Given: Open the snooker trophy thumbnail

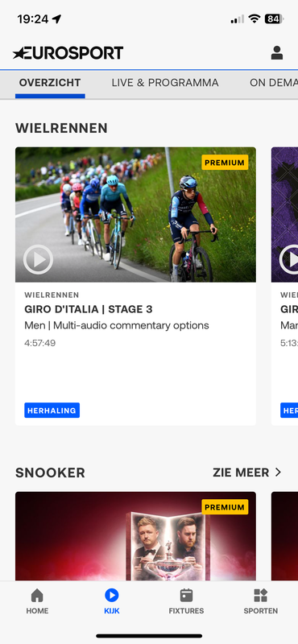Looking at the screenshot, I should (x=135, y=536).
